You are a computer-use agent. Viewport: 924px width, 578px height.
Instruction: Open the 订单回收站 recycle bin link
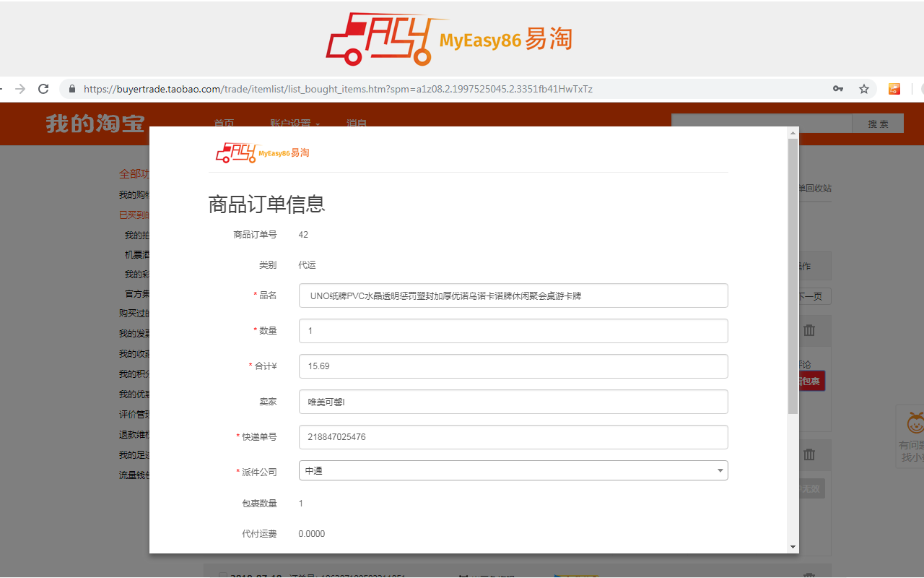click(x=814, y=188)
